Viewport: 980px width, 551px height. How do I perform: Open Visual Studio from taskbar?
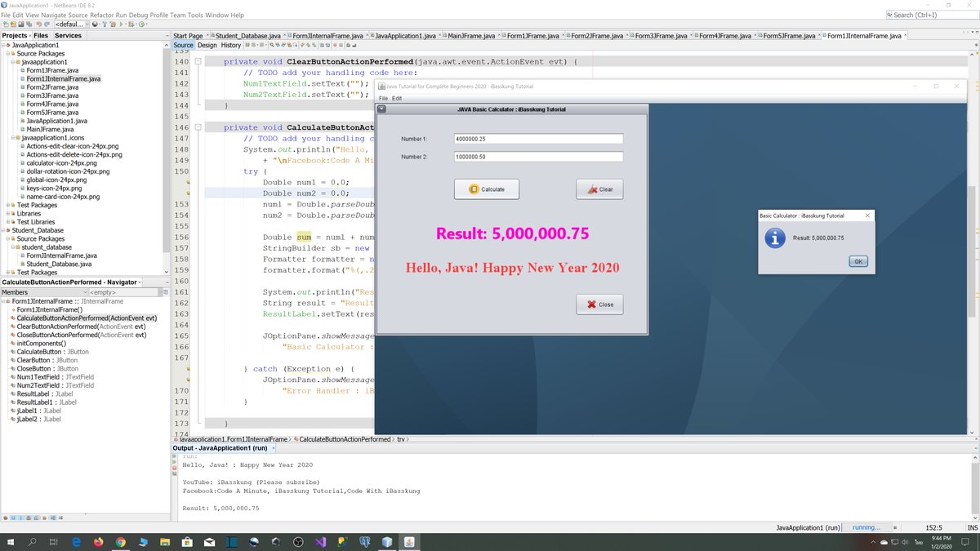pos(320,541)
